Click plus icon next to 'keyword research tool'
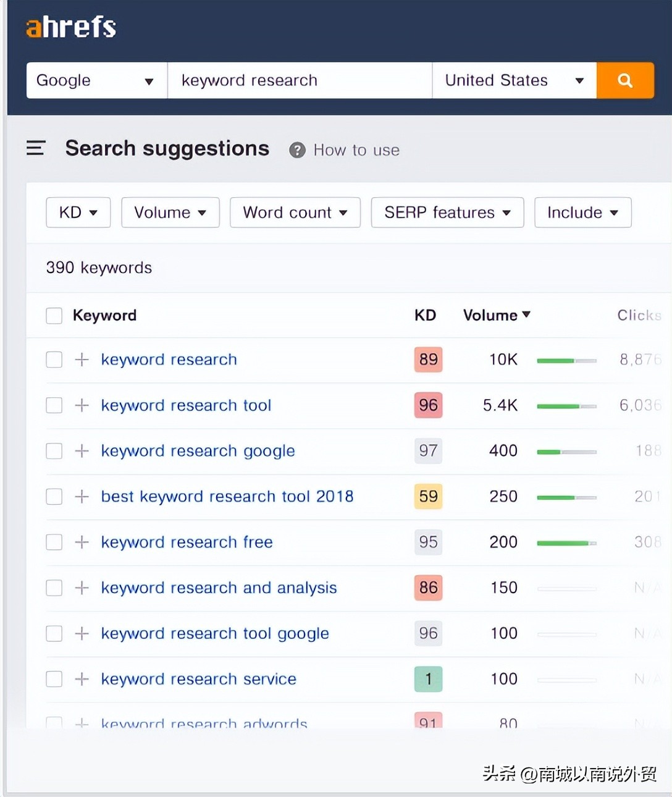This screenshot has width=672, height=797. [82, 405]
